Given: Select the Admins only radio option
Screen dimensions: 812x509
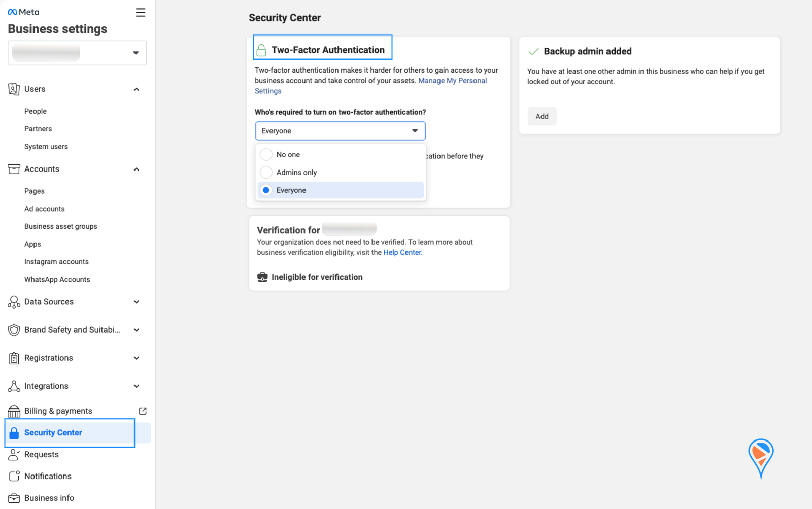Looking at the screenshot, I should click(x=266, y=173).
